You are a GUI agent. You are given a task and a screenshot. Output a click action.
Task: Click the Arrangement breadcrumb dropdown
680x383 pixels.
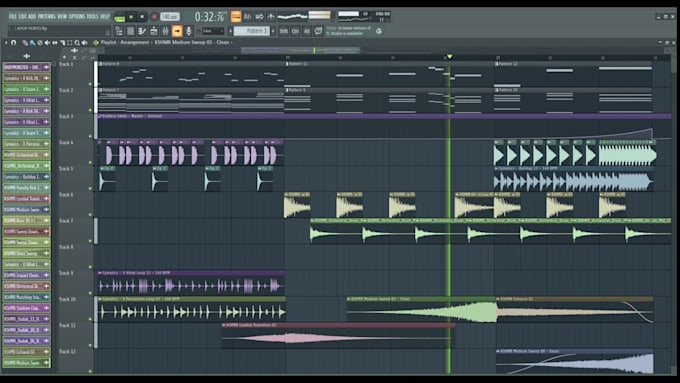point(135,43)
